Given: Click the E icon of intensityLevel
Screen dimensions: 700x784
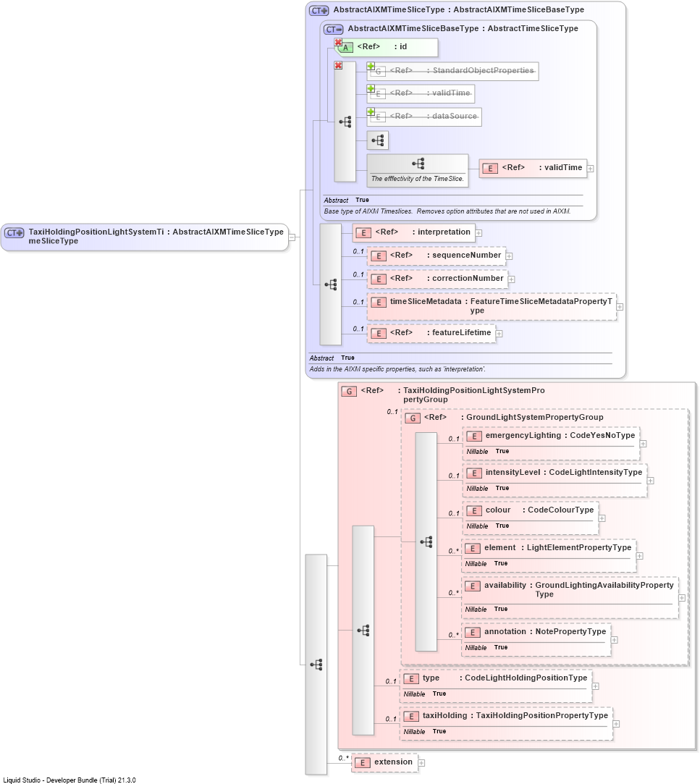Looking at the screenshot, I should tap(474, 473).
